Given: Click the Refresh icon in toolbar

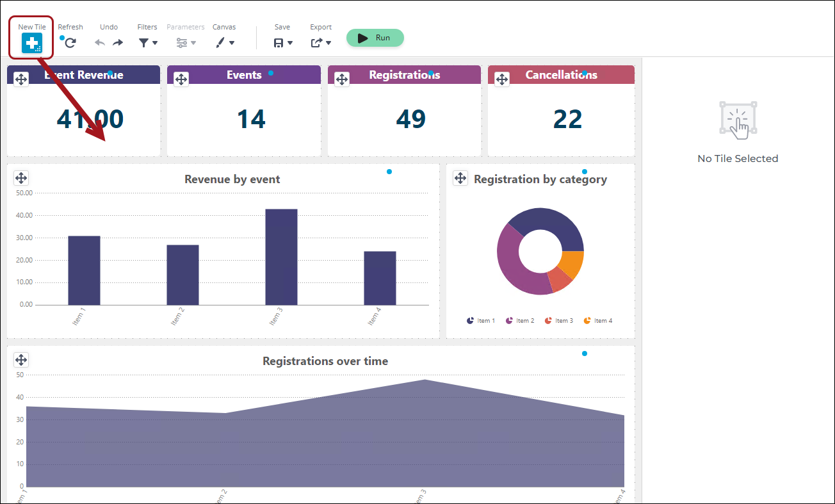Looking at the screenshot, I should click(70, 43).
